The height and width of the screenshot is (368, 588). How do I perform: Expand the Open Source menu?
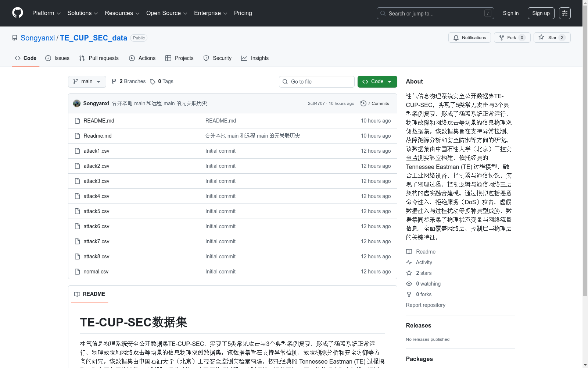click(x=167, y=13)
